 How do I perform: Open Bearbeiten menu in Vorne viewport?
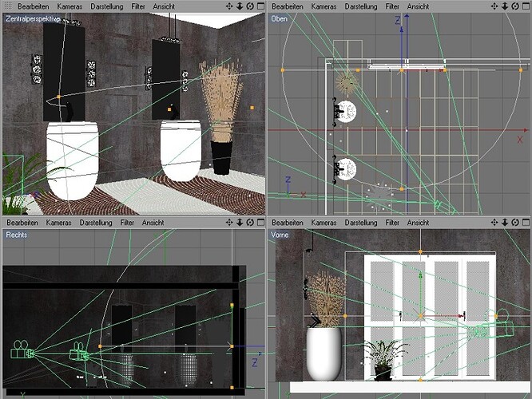288,223
